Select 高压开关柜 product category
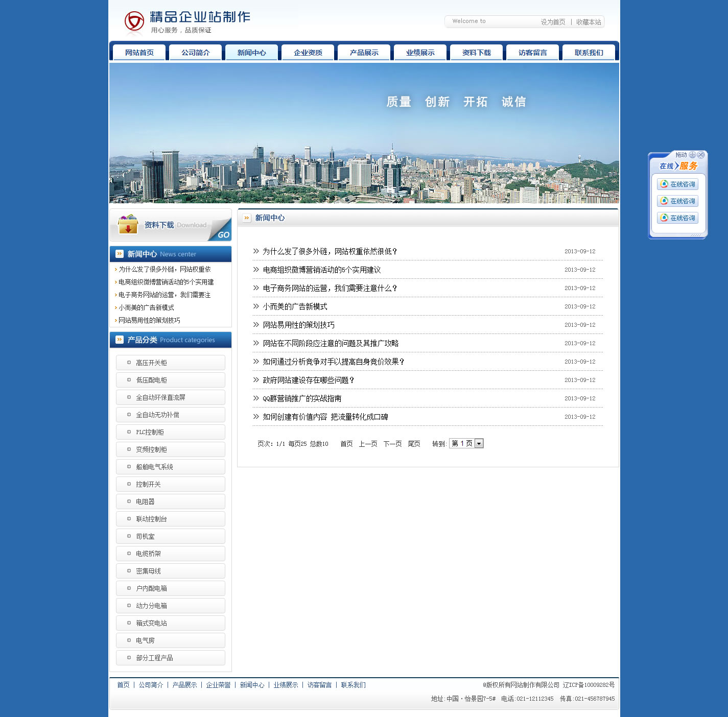This screenshot has width=728, height=717. 151,363
